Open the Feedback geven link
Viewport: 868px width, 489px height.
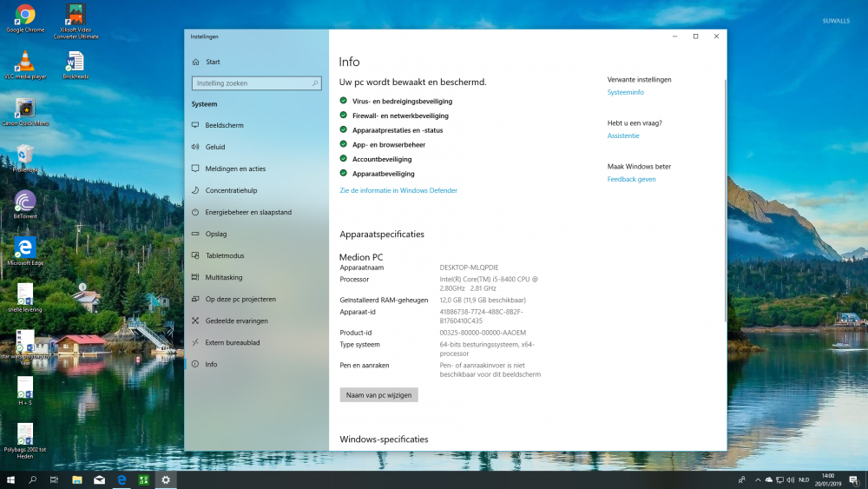pyautogui.click(x=632, y=180)
